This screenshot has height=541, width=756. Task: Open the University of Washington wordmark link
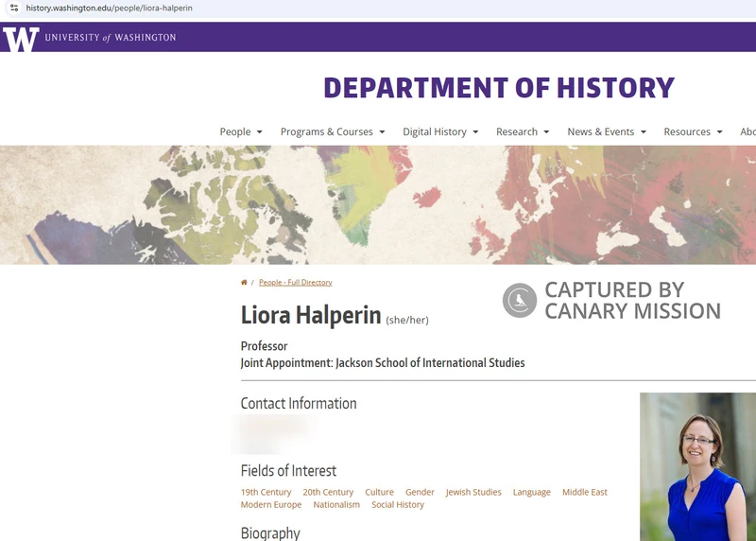pos(111,38)
